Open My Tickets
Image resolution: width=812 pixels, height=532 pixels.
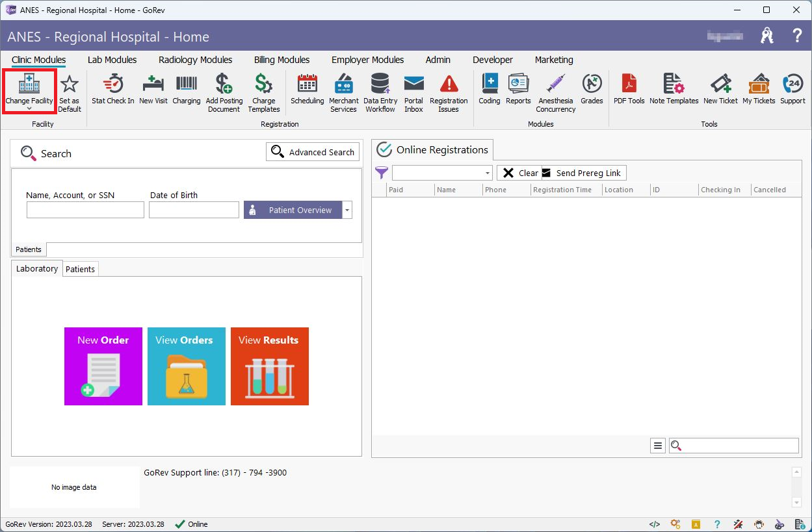759,89
